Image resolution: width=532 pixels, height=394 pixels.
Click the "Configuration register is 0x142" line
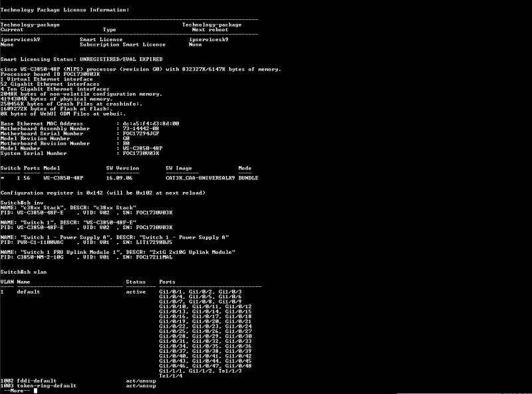(x=103, y=193)
